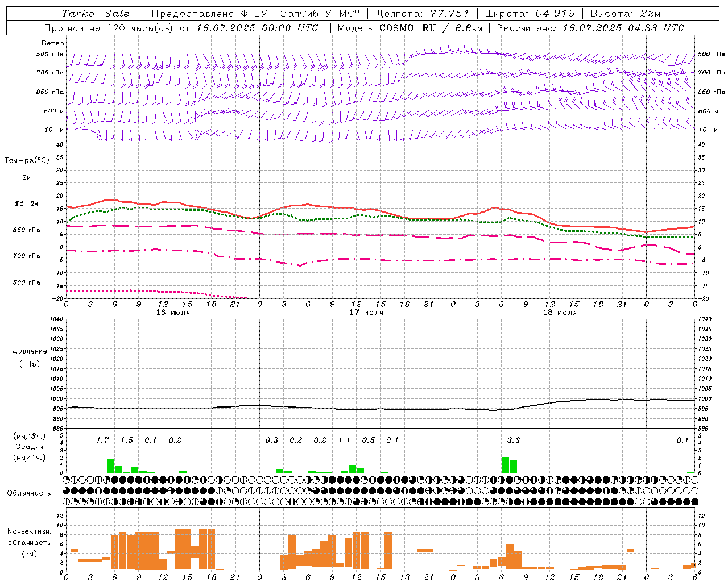Screen dimensions: 728x582
Task: Click the Тем-ра(°C) axis label
Action: 27,161
